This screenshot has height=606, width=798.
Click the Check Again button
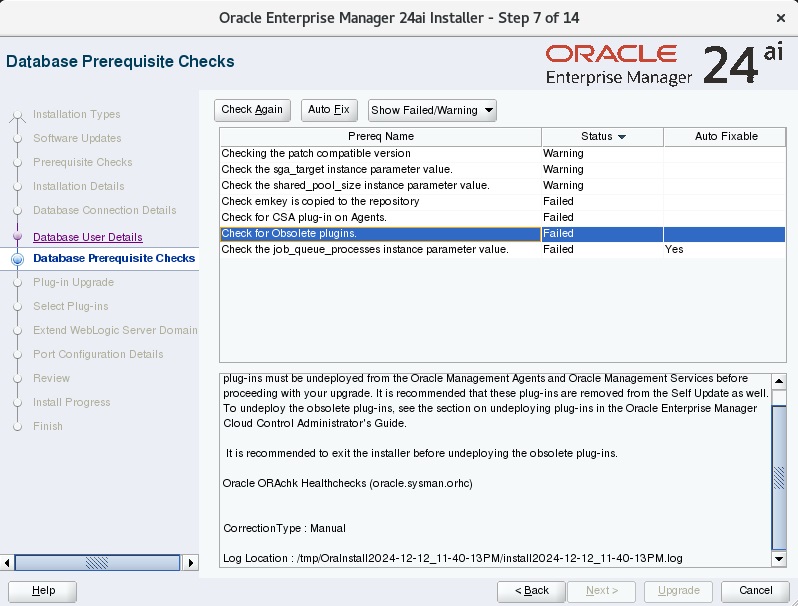tap(252, 110)
